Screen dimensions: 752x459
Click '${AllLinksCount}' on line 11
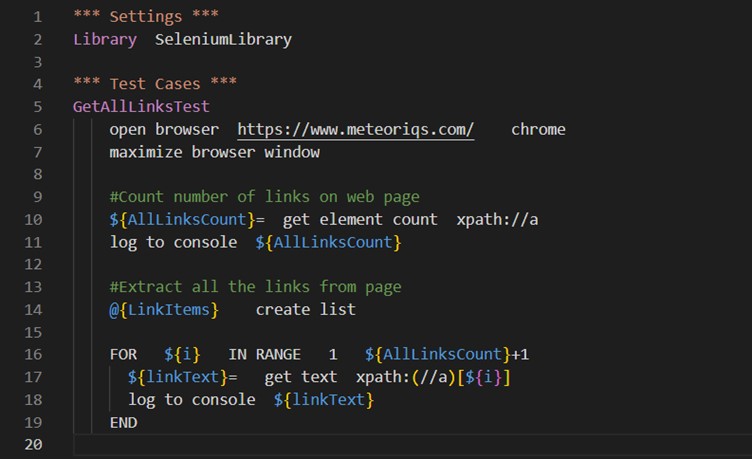328,242
